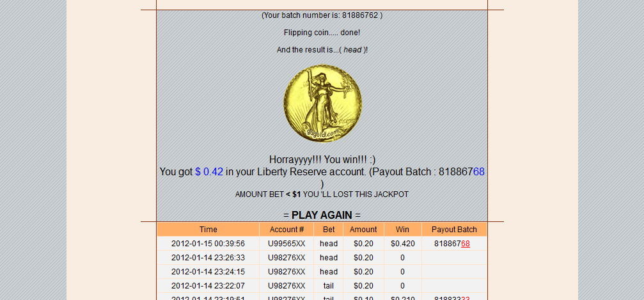
Task: Click the gold coin image
Action: 322,104
